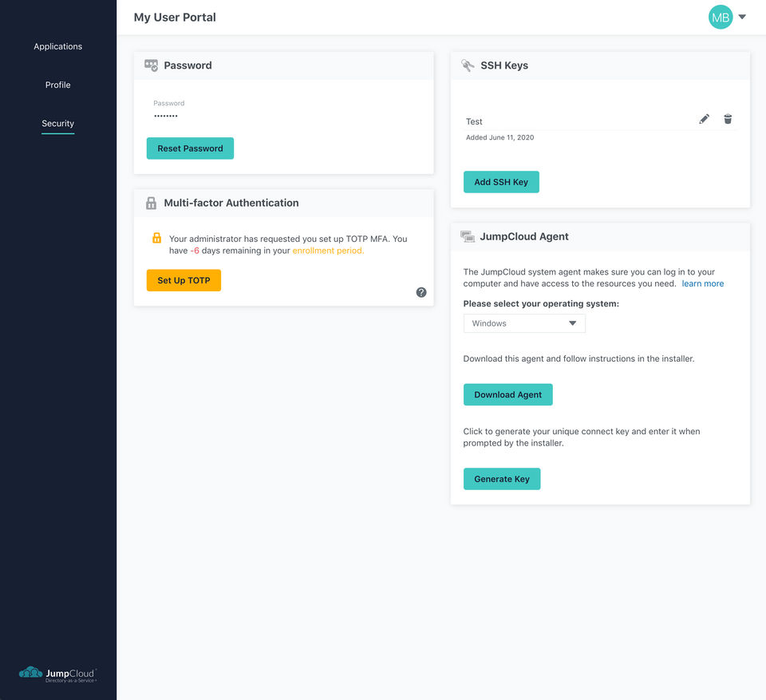766x700 pixels.
Task: Click the MB user avatar
Action: click(x=720, y=17)
